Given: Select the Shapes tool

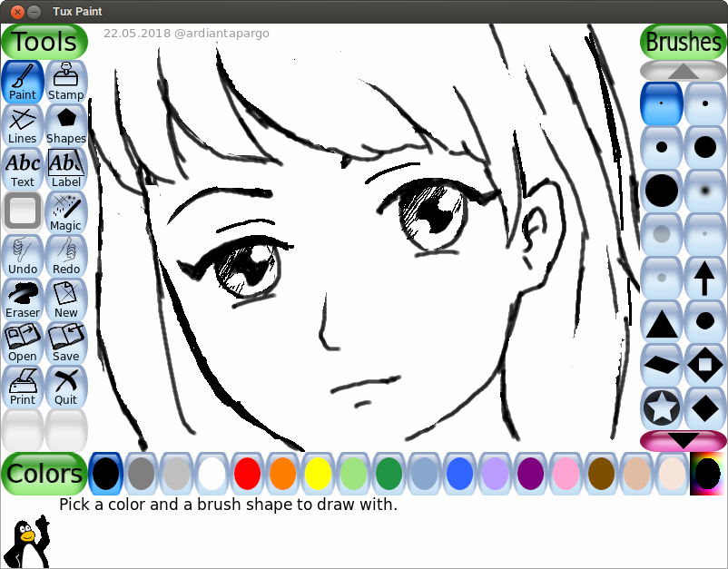Looking at the screenshot, I should tap(65, 124).
